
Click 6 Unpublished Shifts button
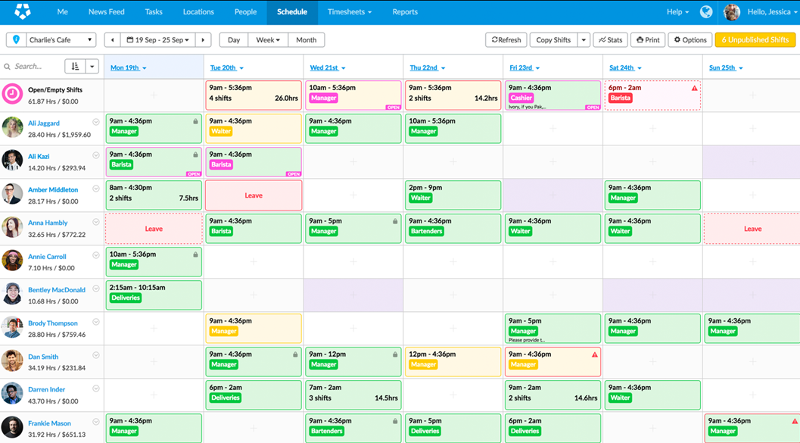(x=755, y=40)
